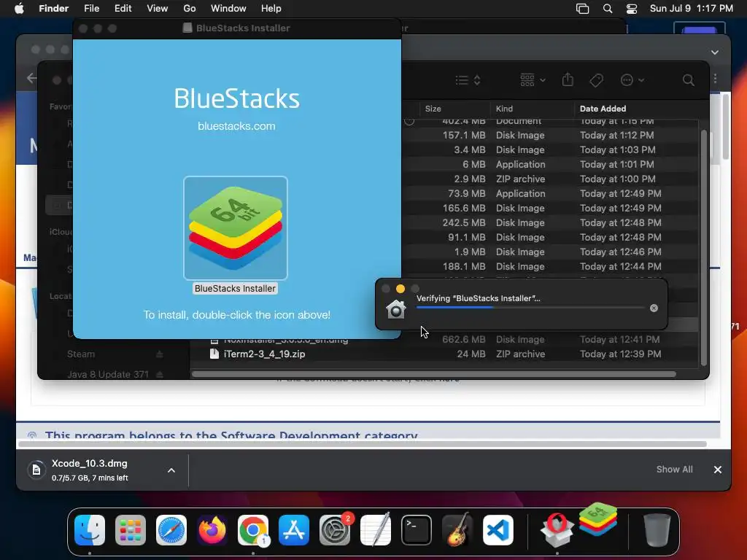Click the Opera installer Dock icon
Image resolution: width=747 pixels, height=560 pixels.
[557, 530]
